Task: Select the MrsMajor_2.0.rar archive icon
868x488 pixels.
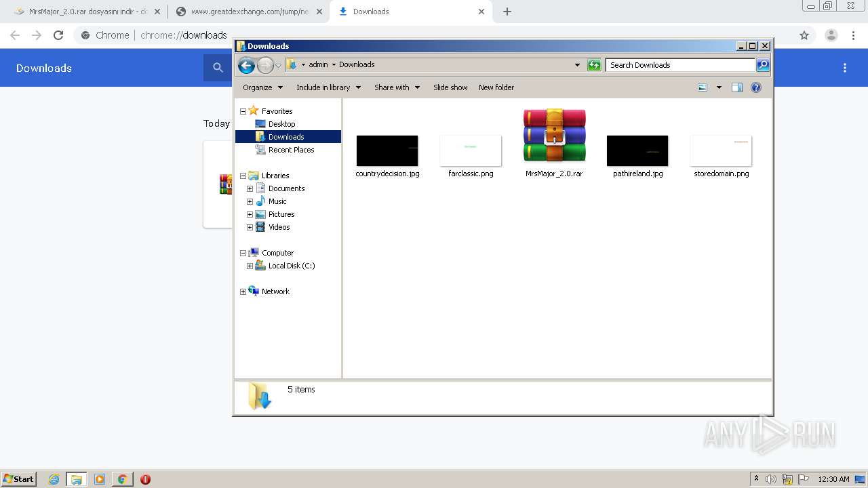Action: pyautogui.click(x=554, y=135)
